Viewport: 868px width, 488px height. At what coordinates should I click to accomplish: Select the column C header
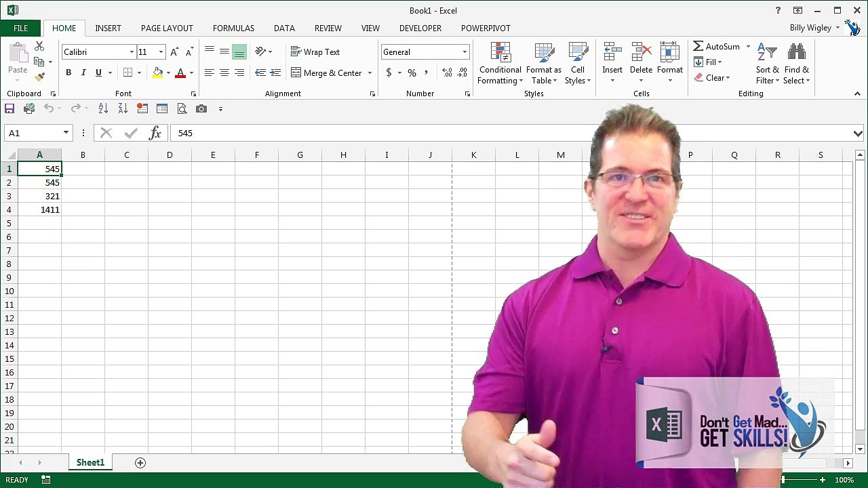[126, 155]
